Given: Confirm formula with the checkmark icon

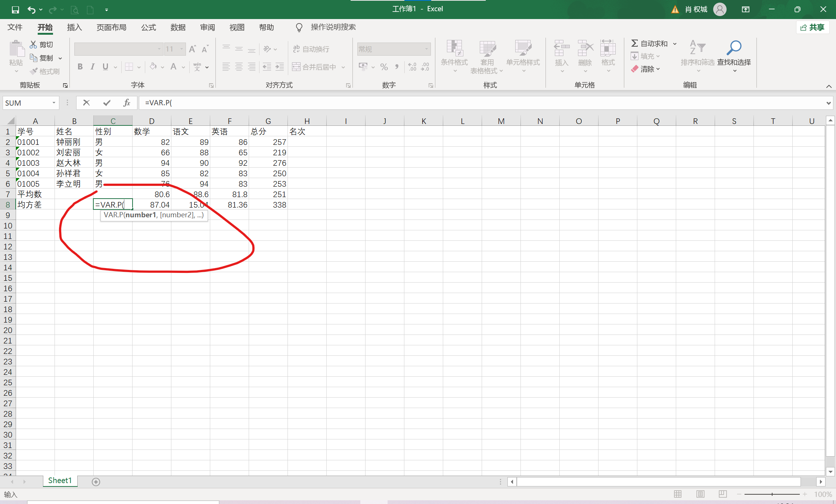Looking at the screenshot, I should [x=107, y=103].
